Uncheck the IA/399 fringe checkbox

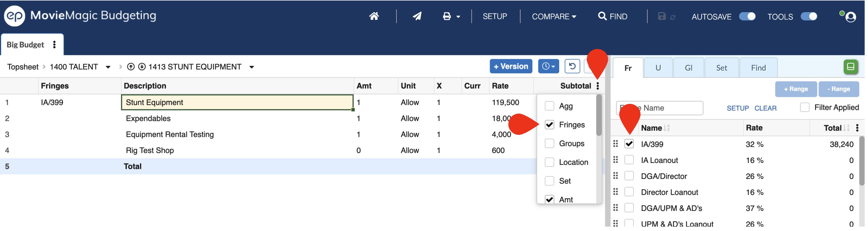point(629,144)
